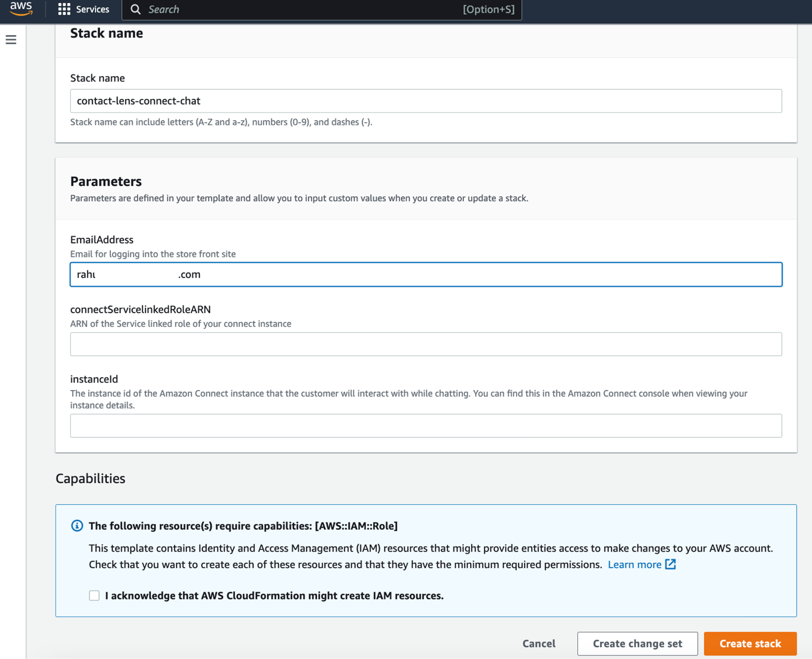Viewport: 812px width, 659px height.
Task: Focus the instanceId input field
Action: coord(426,425)
